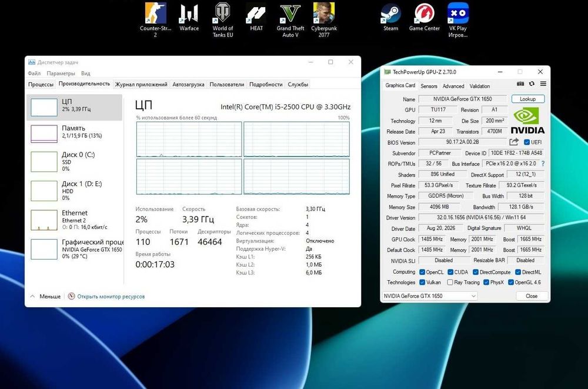Click the NVIDIA logo in GPU-Z

click(527, 120)
